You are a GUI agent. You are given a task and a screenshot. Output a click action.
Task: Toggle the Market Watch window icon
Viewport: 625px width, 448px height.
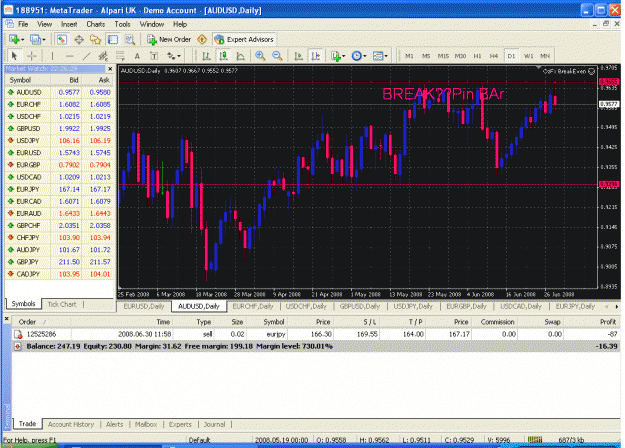click(x=61, y=39)
